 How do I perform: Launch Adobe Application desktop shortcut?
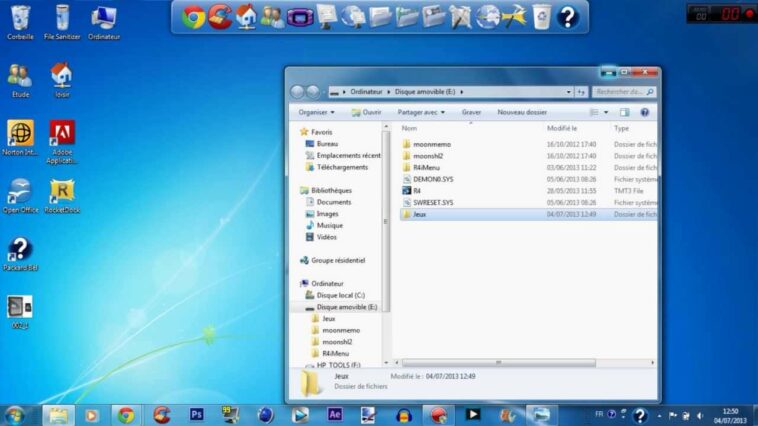[x=62, y=133]
